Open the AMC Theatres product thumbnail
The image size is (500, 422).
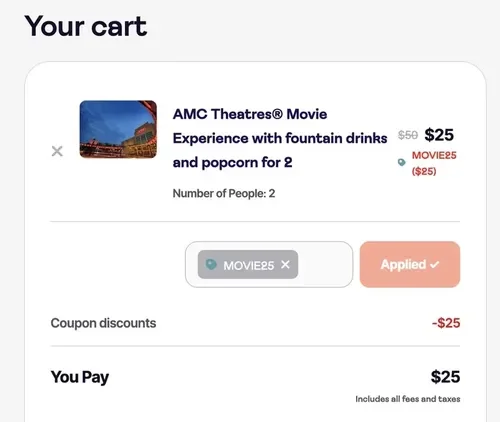[118, 129]
